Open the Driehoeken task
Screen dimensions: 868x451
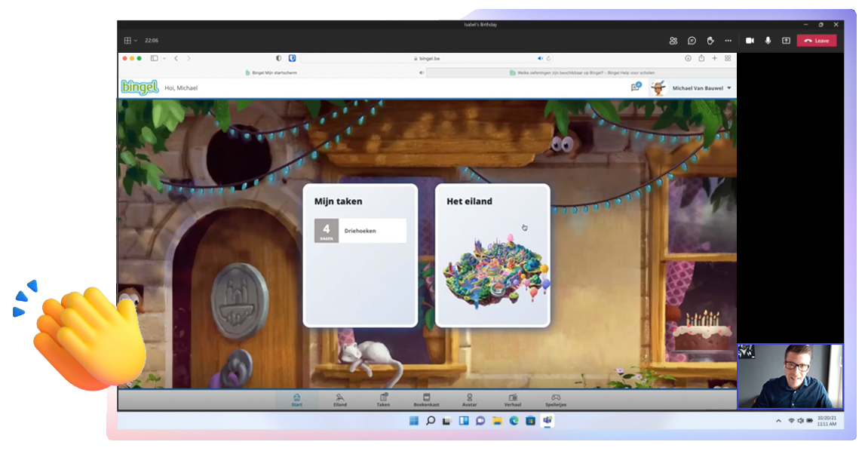360,231
